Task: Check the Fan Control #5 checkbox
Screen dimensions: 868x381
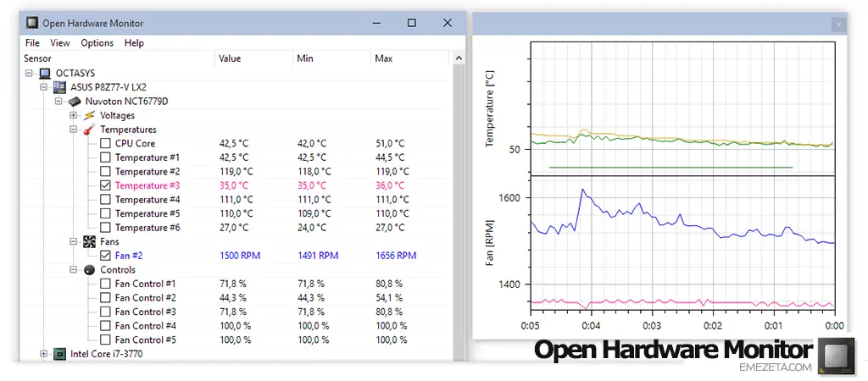Action: point(105,340)
